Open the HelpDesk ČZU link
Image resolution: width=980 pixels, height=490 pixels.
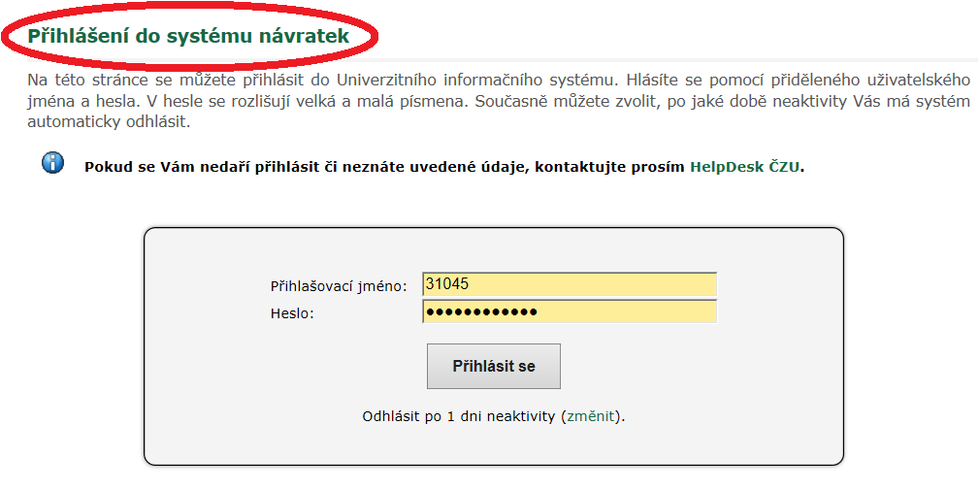pyautogui.click(x=744, y=168)
